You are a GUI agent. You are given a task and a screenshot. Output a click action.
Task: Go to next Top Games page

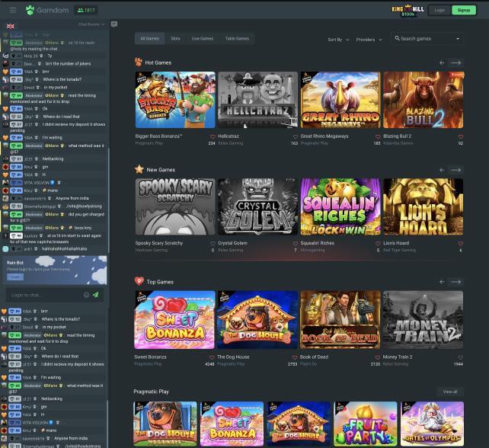pyautogui.click(x=456, y=282)
